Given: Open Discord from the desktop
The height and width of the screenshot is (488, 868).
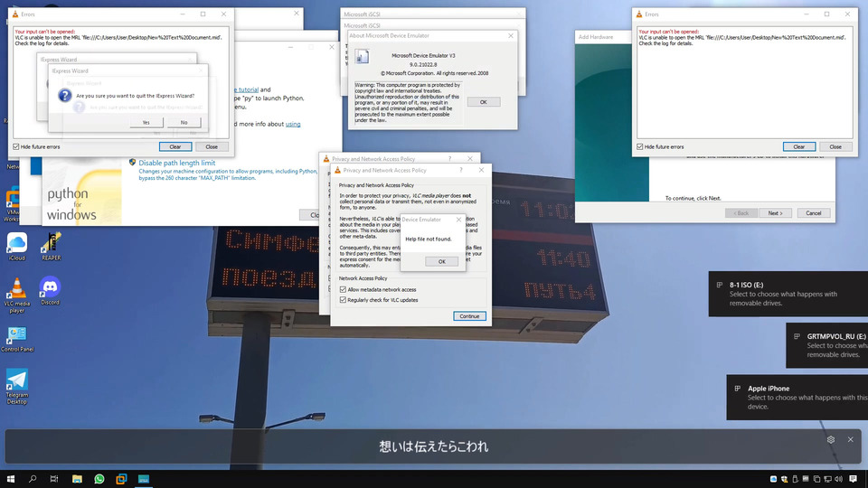Looking at the screenshot, I should click(50, 290).
